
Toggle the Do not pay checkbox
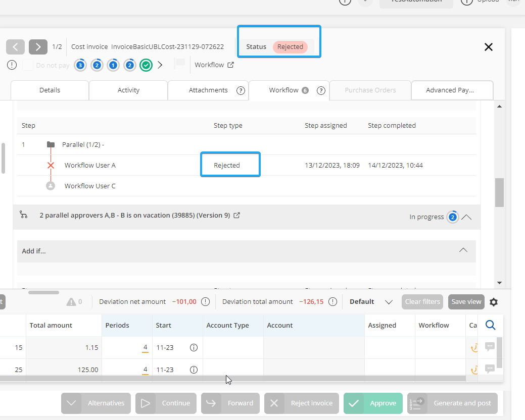point(28,65)
